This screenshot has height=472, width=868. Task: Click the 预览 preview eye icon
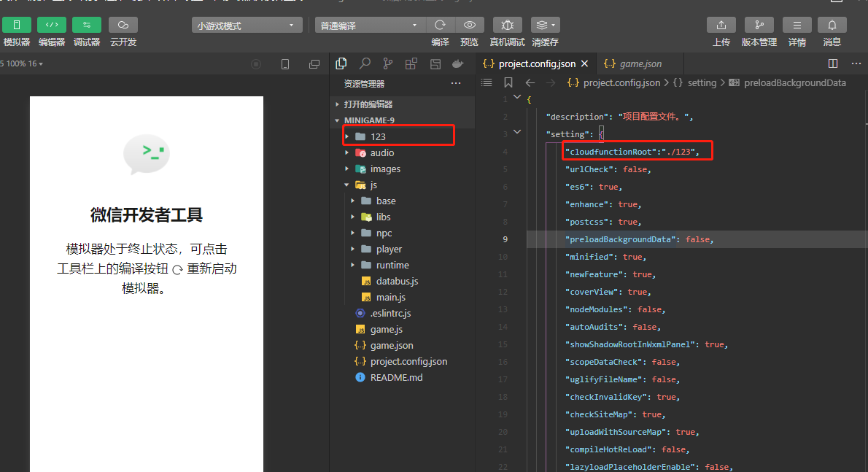point(470,26)
